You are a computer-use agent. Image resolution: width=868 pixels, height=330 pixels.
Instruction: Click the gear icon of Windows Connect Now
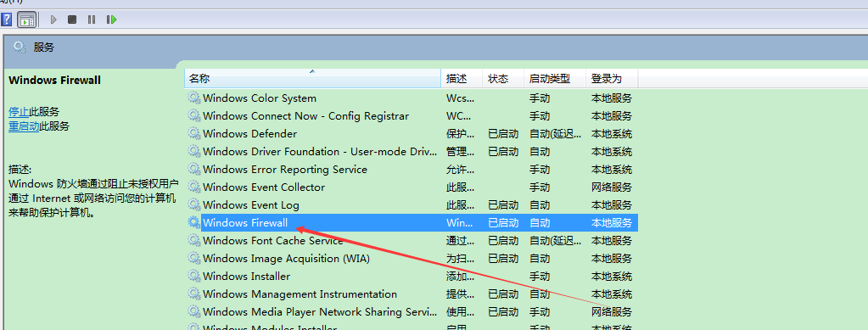click(x=193, y=115)
